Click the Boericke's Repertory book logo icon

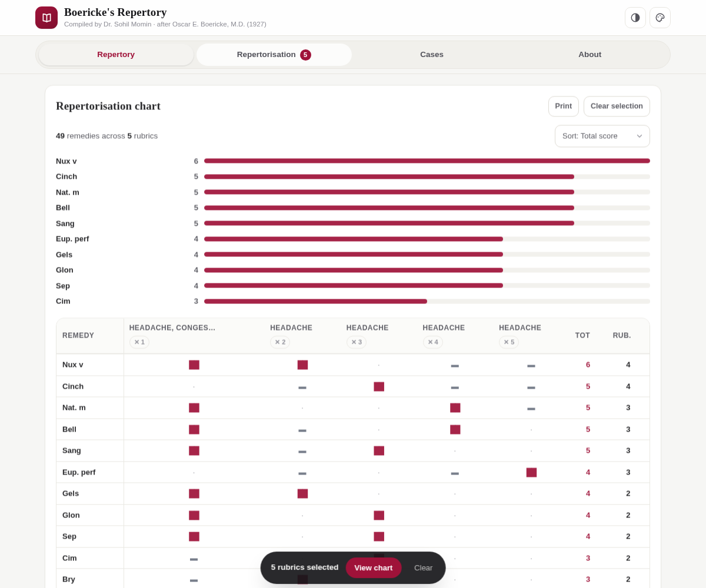pyautogui.click(x=46, y=18)
